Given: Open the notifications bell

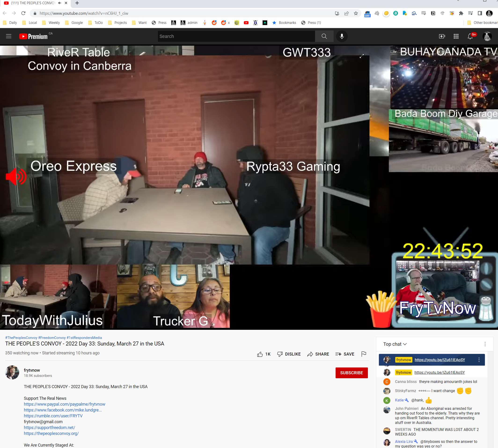Looking at the screenshot, I should [470, 37].
